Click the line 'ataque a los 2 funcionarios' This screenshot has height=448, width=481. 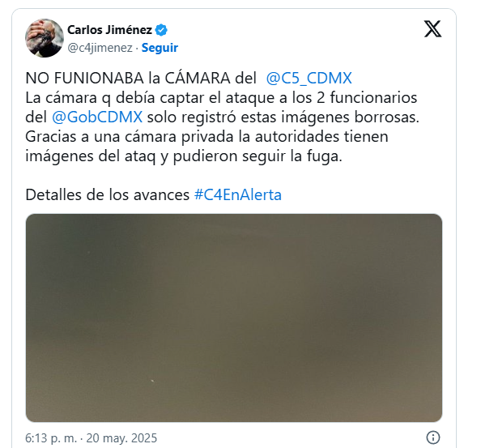[321, 98]
